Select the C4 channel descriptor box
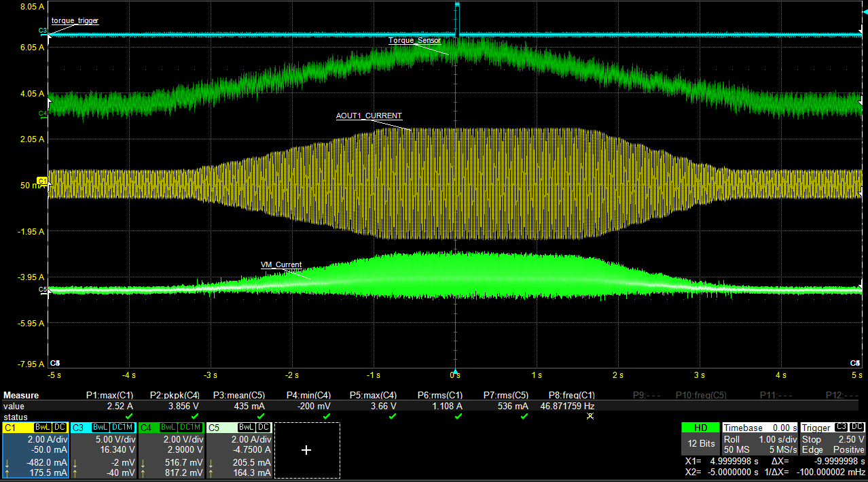 pyautogui.click(x=171, y=449)
